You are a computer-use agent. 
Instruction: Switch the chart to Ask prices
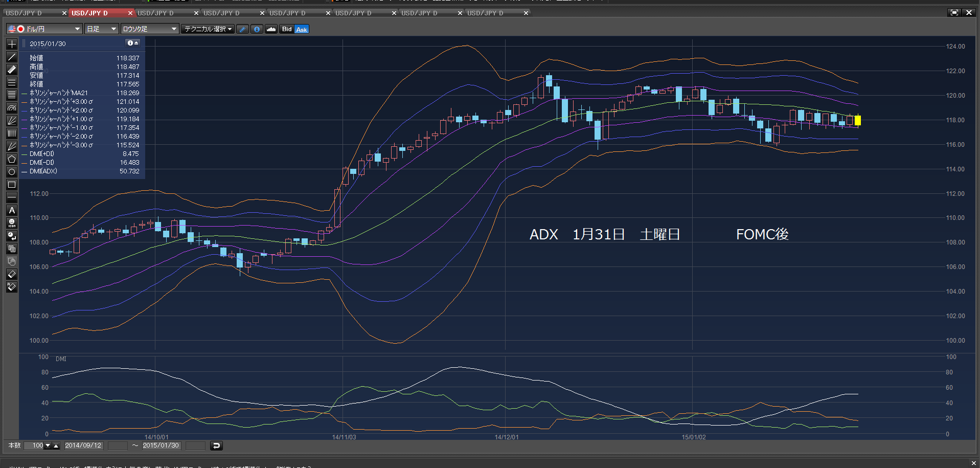coord(302,29)
